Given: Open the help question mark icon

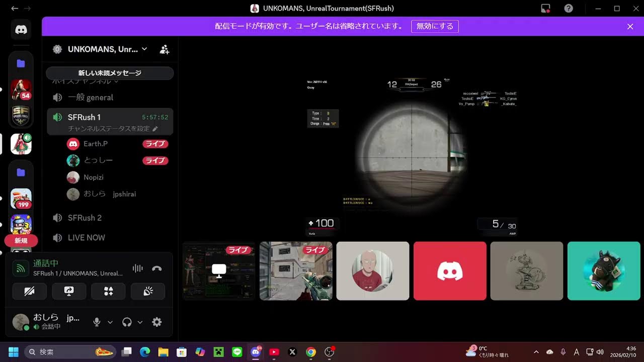Looking at the screenshot, I should pos(569,9).
